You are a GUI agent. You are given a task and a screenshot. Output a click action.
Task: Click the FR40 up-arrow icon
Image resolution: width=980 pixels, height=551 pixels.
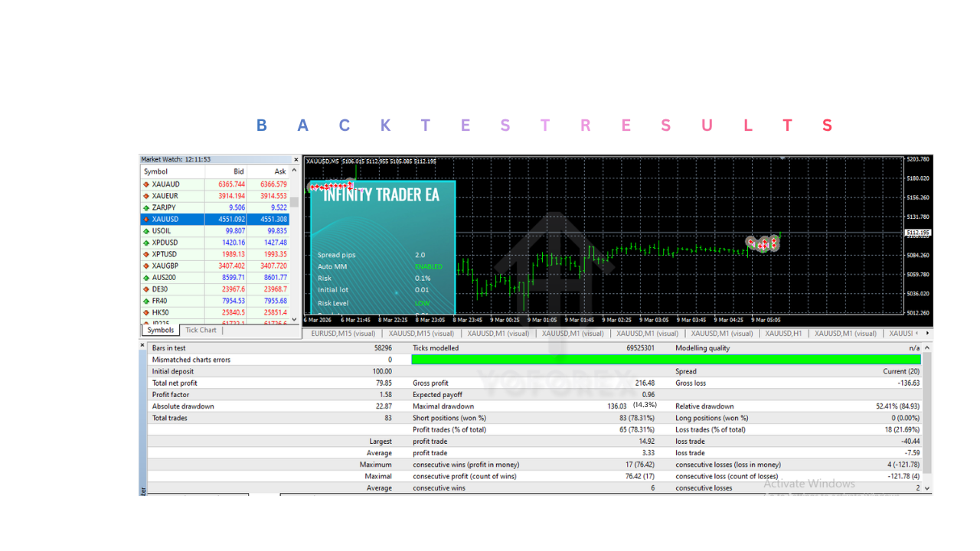146,301
